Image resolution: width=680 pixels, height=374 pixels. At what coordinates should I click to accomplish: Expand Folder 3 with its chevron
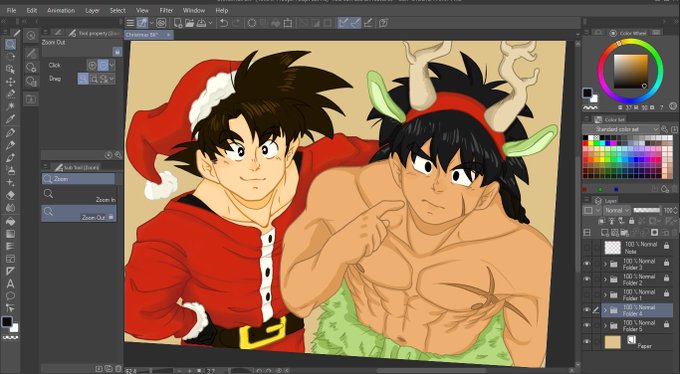605,264
